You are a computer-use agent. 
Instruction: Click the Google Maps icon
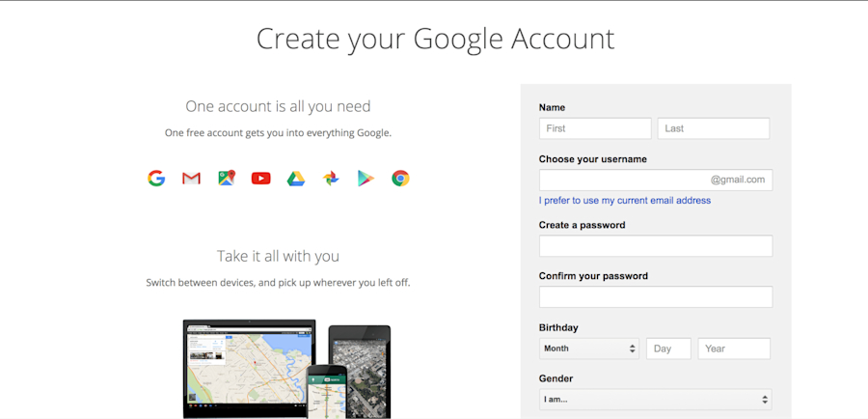point(227,178)
